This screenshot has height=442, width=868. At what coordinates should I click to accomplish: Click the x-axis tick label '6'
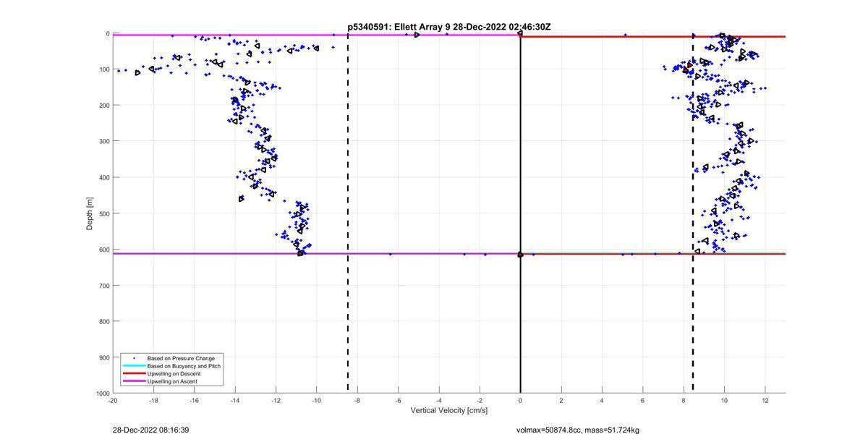(642, 400)
